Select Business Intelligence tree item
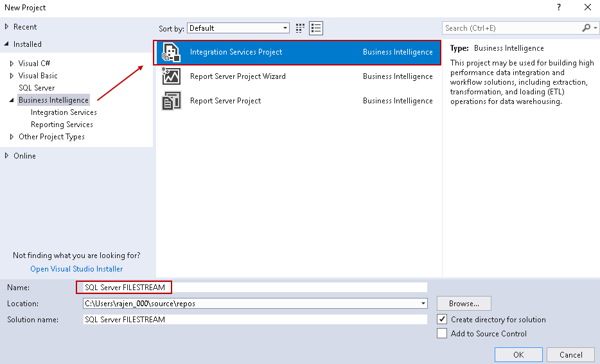This screenshot has height=364, width=600. (x=53, y=100)
